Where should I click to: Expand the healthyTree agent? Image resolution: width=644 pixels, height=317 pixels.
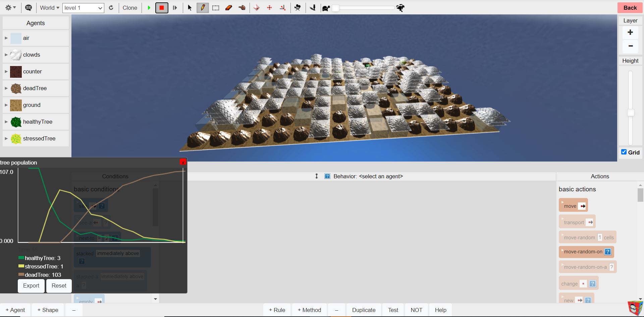(6, 122)
